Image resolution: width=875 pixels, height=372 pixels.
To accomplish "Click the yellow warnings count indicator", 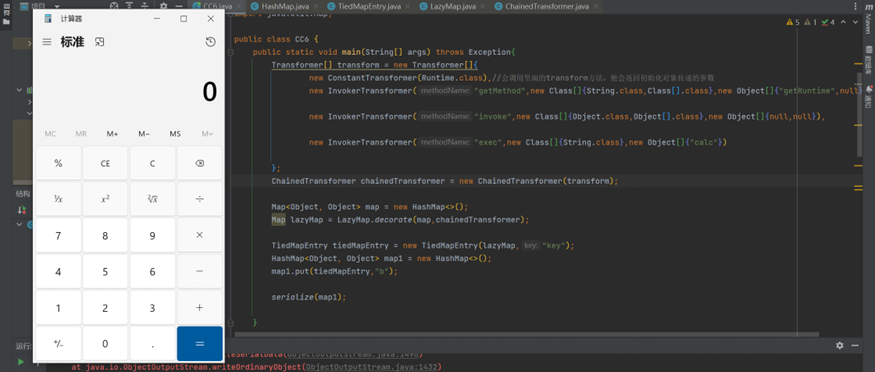I will (793, 22).
